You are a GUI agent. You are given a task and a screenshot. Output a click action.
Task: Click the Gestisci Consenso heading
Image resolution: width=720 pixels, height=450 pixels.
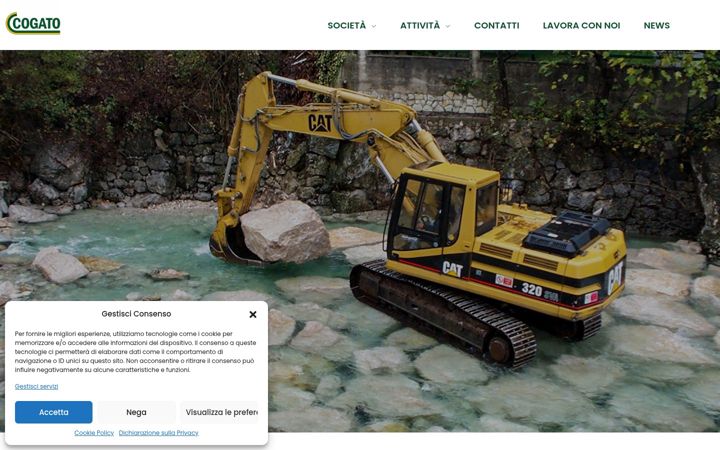[136, 314]
